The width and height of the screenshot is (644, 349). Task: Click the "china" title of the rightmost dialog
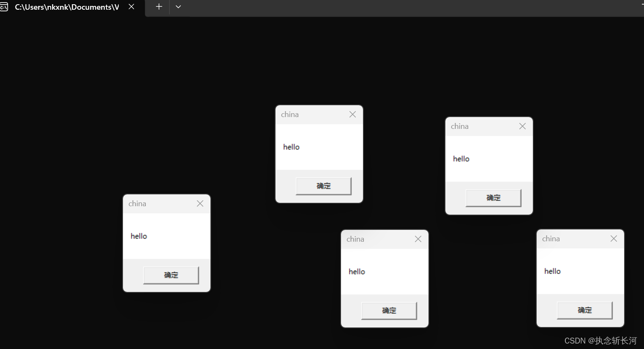click(x=551, y=239)
